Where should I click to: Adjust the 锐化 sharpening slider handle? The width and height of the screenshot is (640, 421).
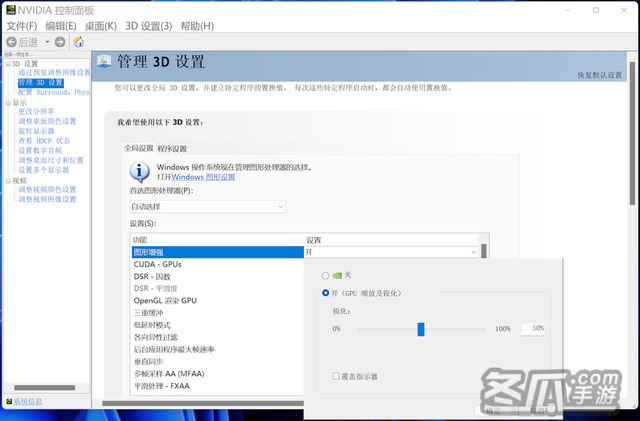[421, 329]
